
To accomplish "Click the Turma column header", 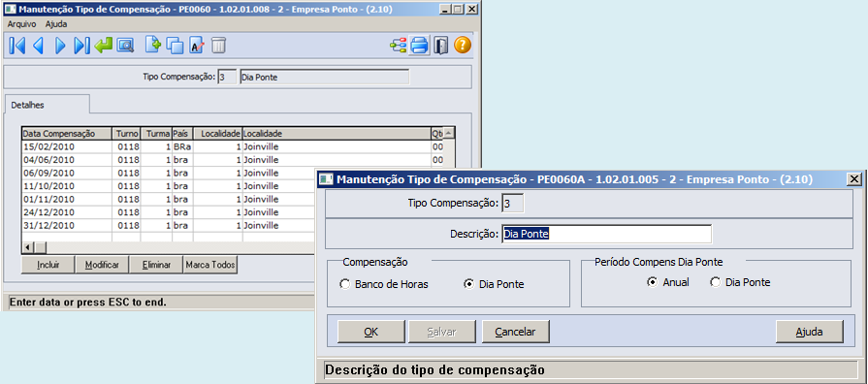I will coord(156,134).
